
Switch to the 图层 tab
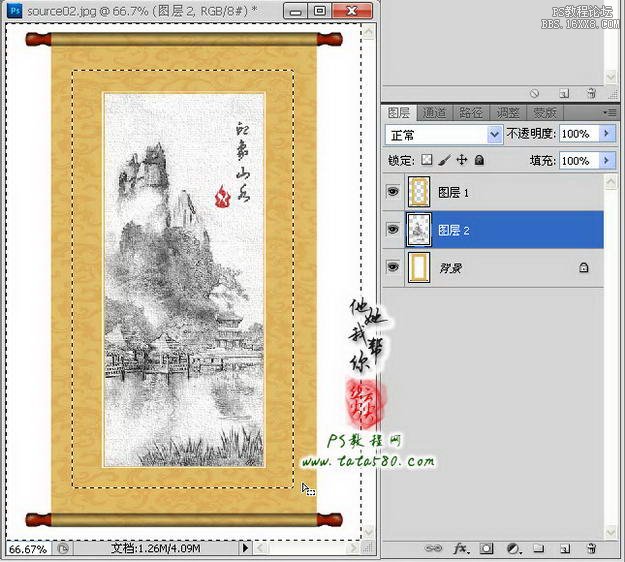[399, 113]
